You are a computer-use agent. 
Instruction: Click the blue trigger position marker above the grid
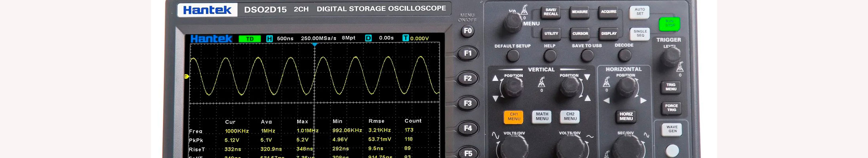coord(315,44)
